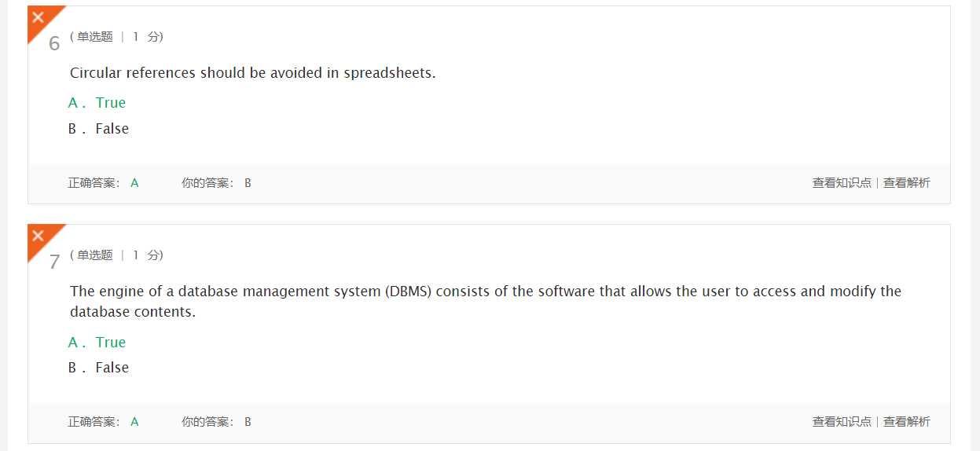Click the orange wrong-answer X badge on question 6
The height and width of the screenshot is (451, 980).
39,19
